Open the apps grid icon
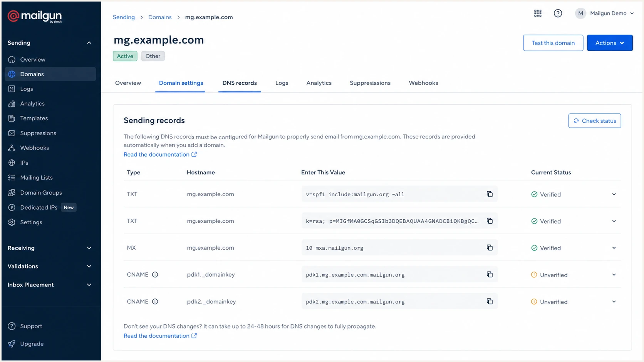 tap(538, 13)
